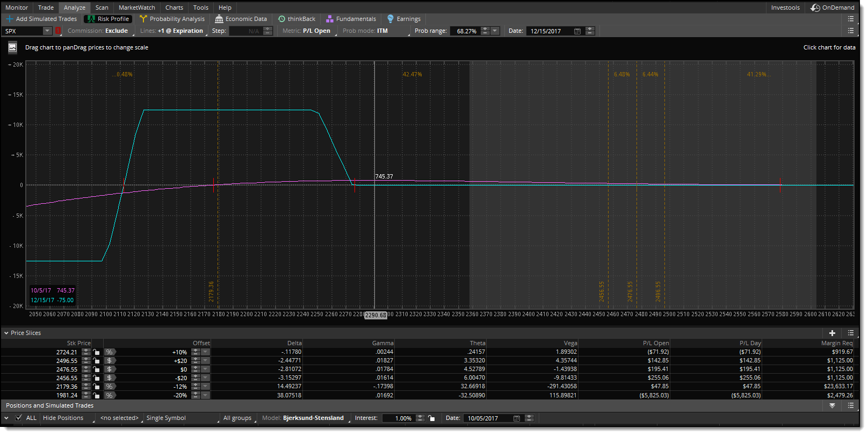Collapse the Price Slices section
Image resolution: width=868 pixels, height=435 pixels.
tap(6, 333)
